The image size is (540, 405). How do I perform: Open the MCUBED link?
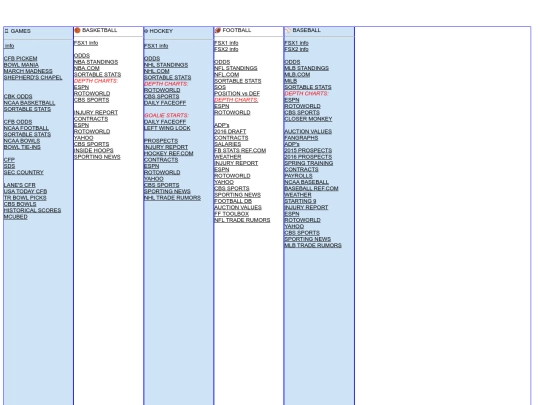click(x=15, y=217)
